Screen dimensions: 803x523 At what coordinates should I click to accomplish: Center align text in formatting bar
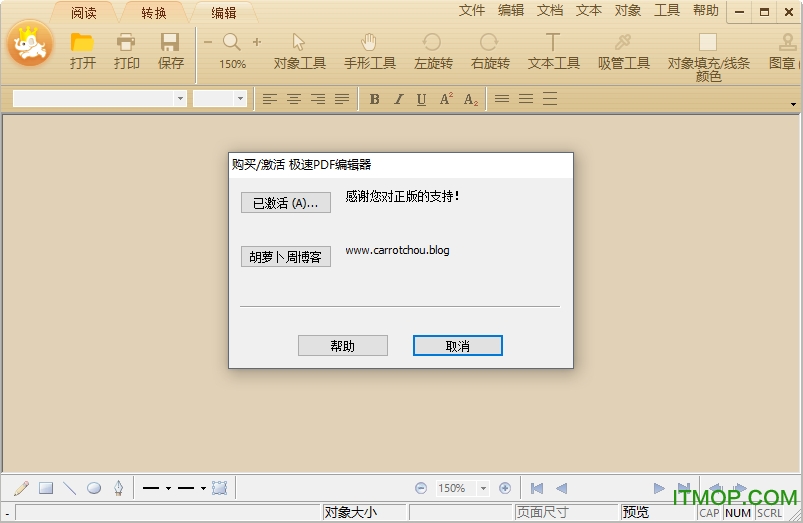tap(294, 99)
